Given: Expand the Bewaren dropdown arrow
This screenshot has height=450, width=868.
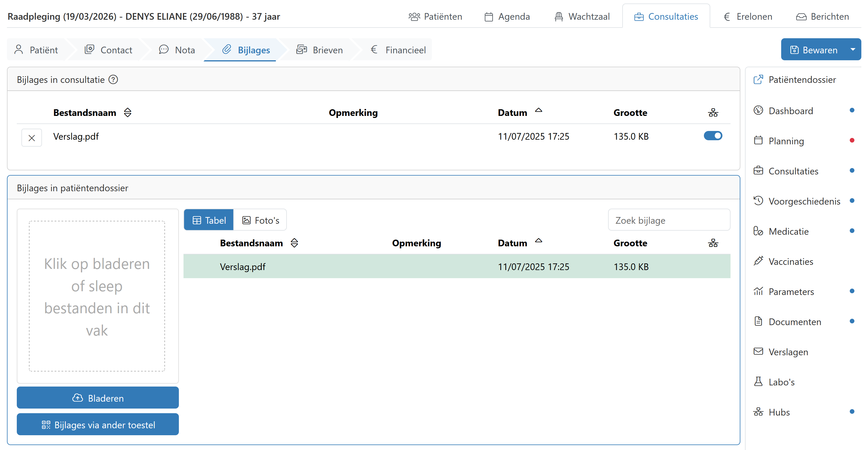Looking at the screenshot, I should coord(852,50).
